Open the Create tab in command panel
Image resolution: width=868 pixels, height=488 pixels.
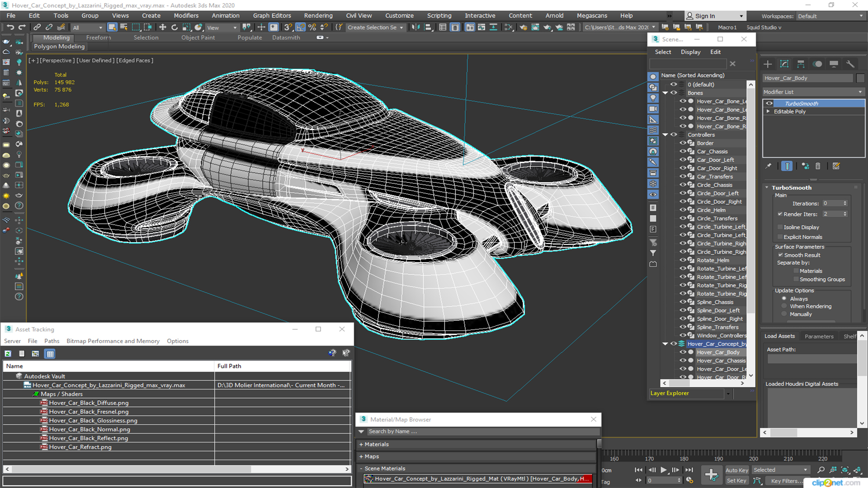[x=768, y=64]
